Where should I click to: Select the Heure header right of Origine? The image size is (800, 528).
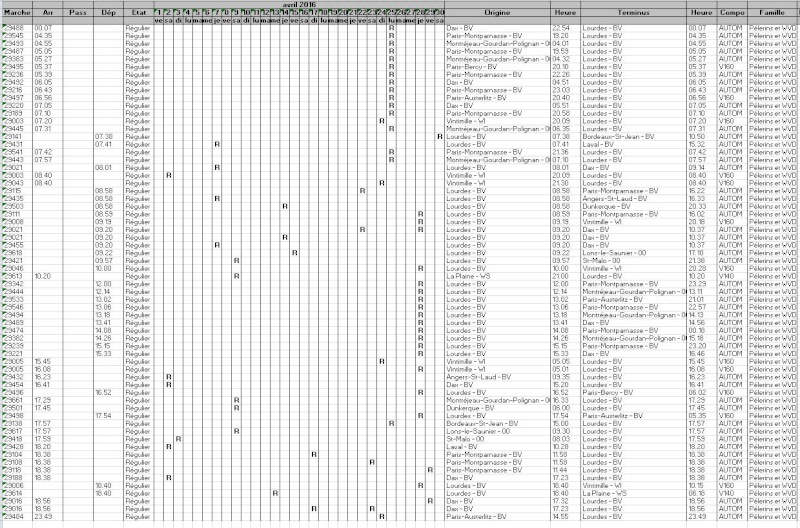pyautogui.click(x=565, y=12)
